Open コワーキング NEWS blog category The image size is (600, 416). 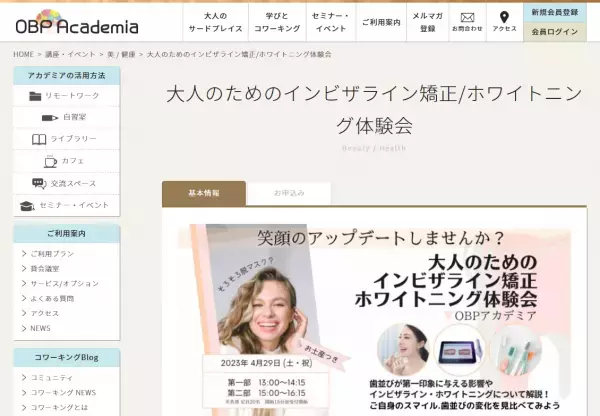[x=63, y=393]
